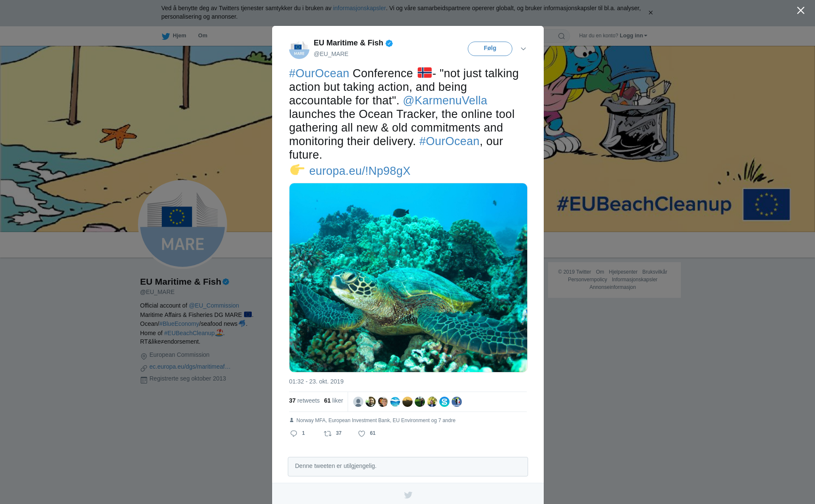
Task: Click the Twitter bird Hjem icon
Action: point(166,36)
